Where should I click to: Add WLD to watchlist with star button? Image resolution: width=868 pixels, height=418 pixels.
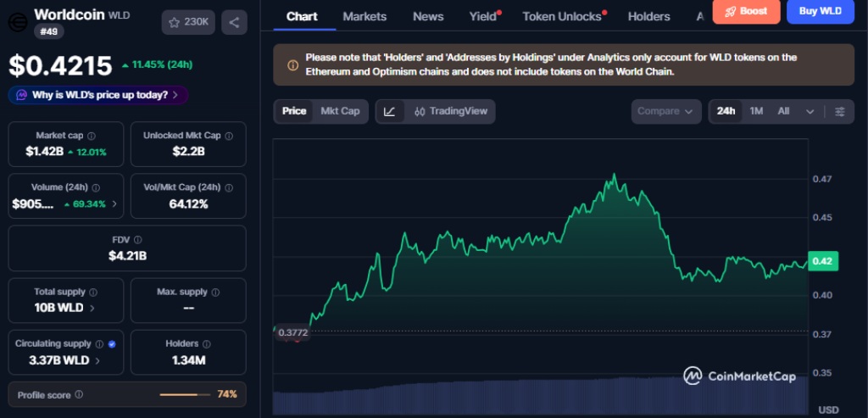[188, 22]
